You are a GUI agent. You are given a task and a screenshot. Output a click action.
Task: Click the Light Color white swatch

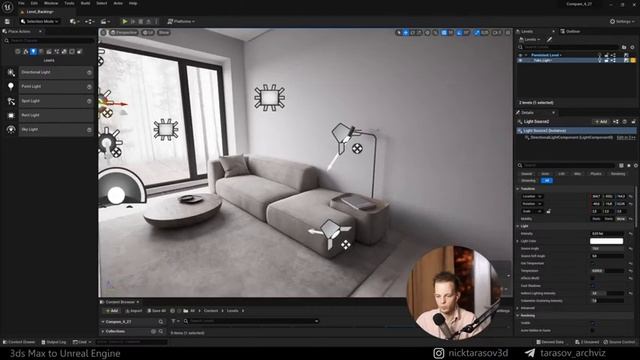click(x=607, y=241)
